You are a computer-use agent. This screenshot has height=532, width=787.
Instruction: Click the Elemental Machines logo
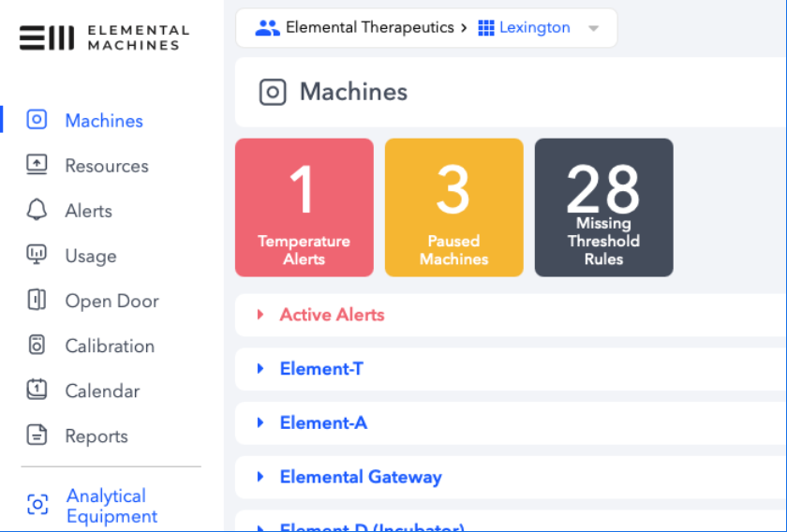[104, 37]
